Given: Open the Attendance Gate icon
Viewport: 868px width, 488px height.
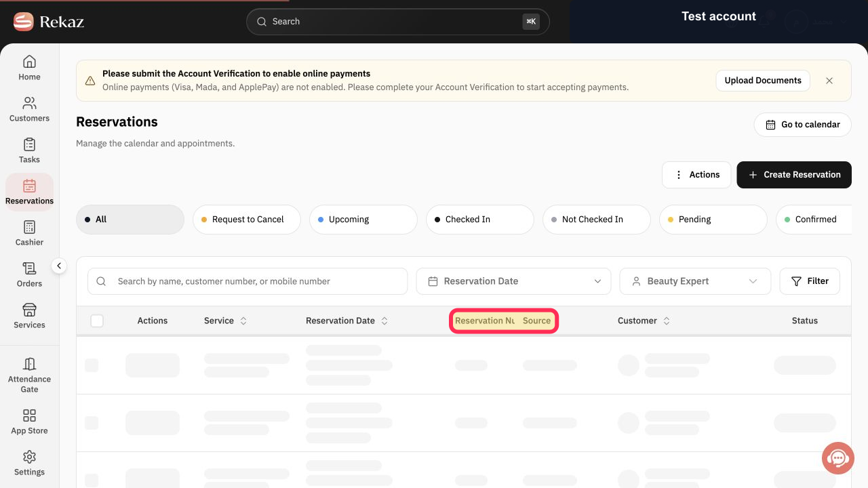Looking at the screenshot, I should (x=29, y=364).
